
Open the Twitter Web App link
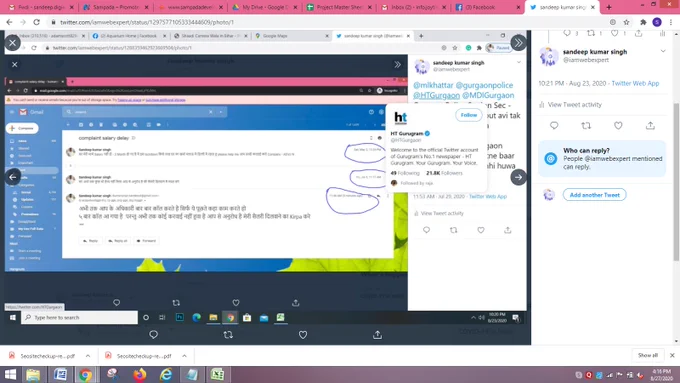pos(635,83)
